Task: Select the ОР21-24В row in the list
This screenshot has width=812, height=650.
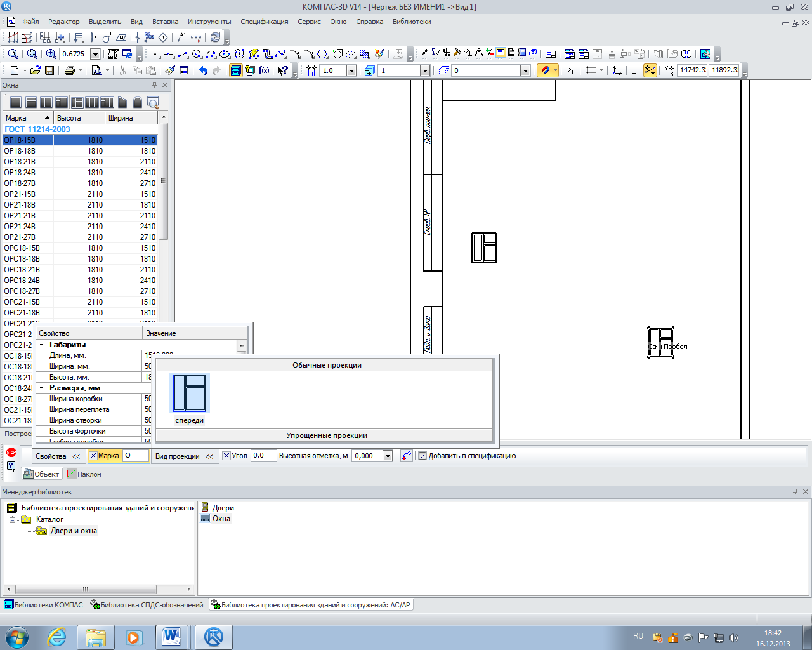Action: tap(80, 227)
